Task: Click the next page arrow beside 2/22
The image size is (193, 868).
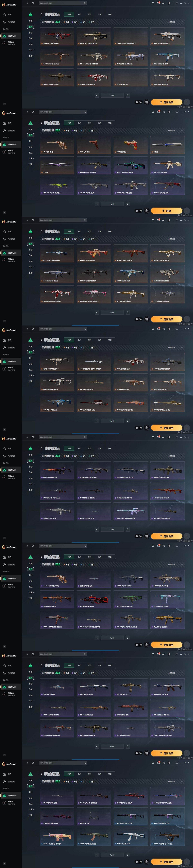Action: tap(128, 312)
